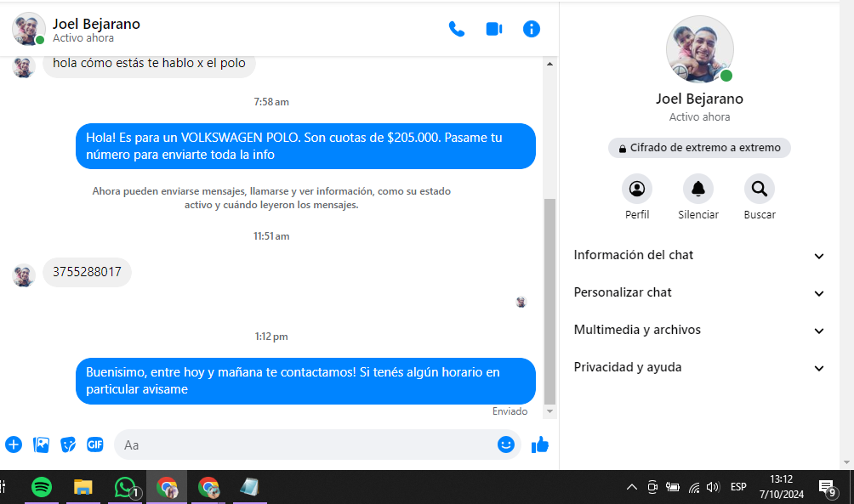Viewport: 854px width, 504px height.
Task: Open emoji picker in message field
Action: (x=506, y=445)
